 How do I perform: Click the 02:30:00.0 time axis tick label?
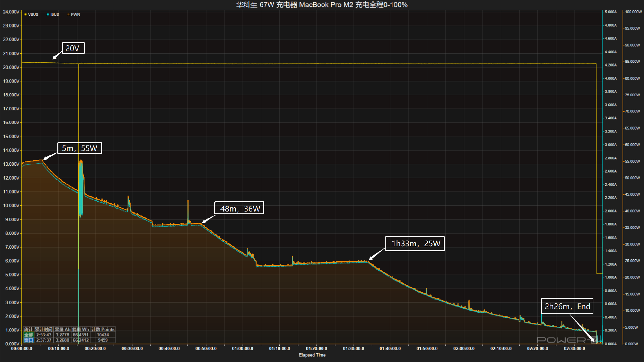click(574, 349)
